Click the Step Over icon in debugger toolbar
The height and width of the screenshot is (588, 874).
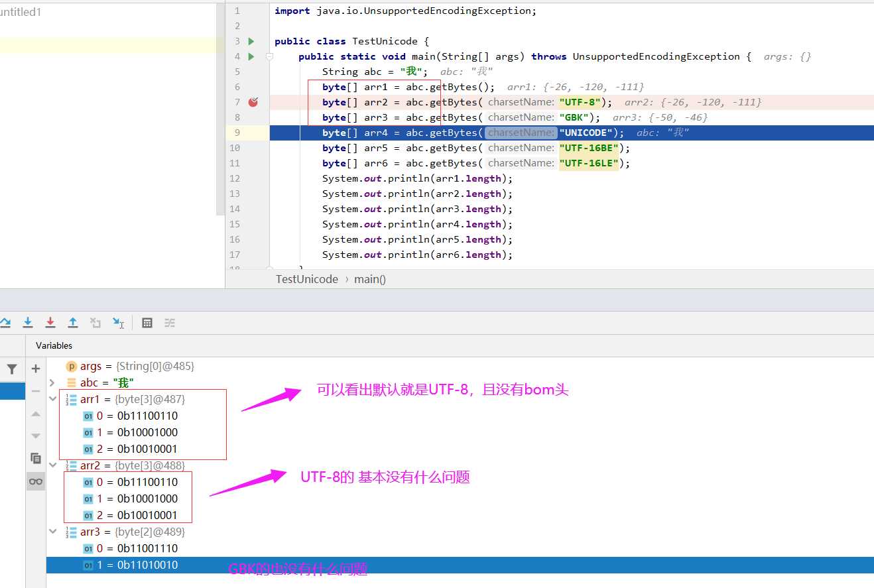[x=5, y=323]
